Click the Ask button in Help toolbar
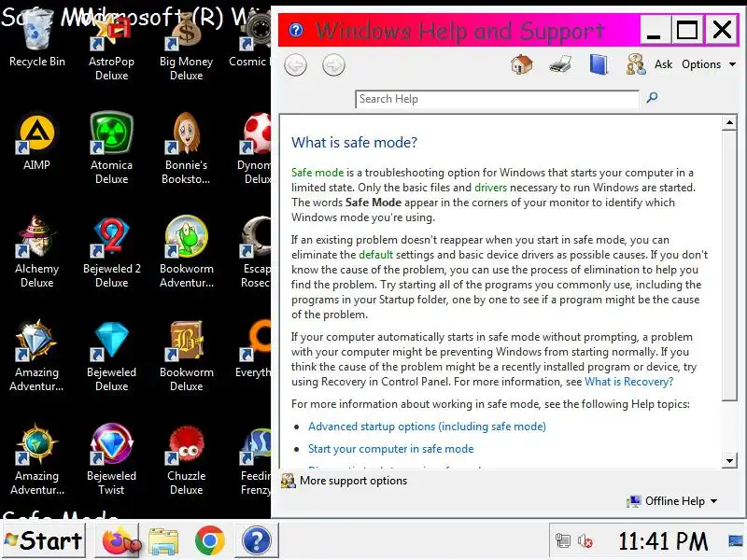Viewport: 747px width, 560px height. point(649,64)
